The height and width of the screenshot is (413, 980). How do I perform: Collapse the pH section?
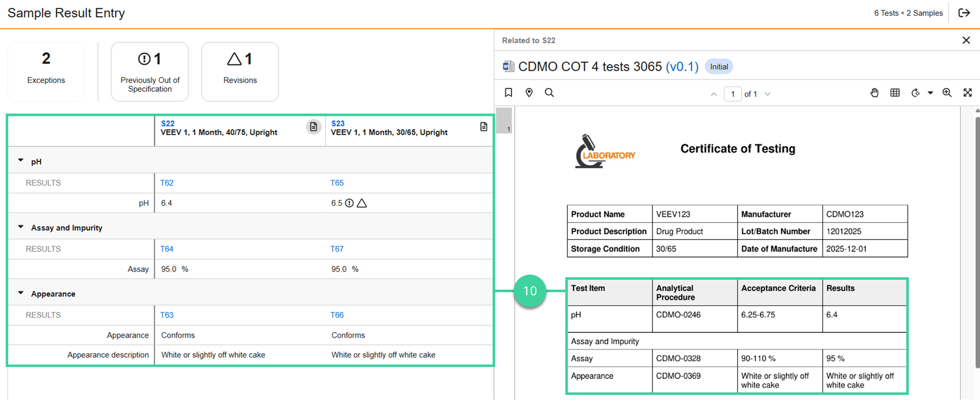(x=21, y=161)
